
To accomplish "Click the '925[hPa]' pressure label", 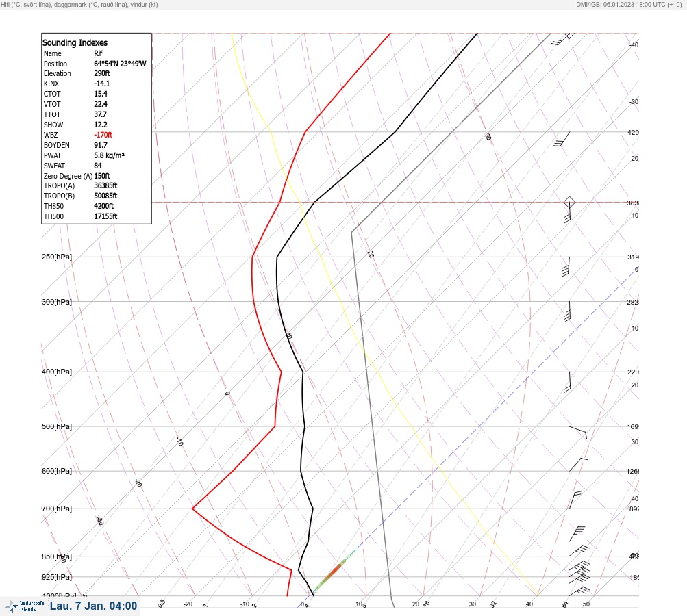I will click(57, 577).
